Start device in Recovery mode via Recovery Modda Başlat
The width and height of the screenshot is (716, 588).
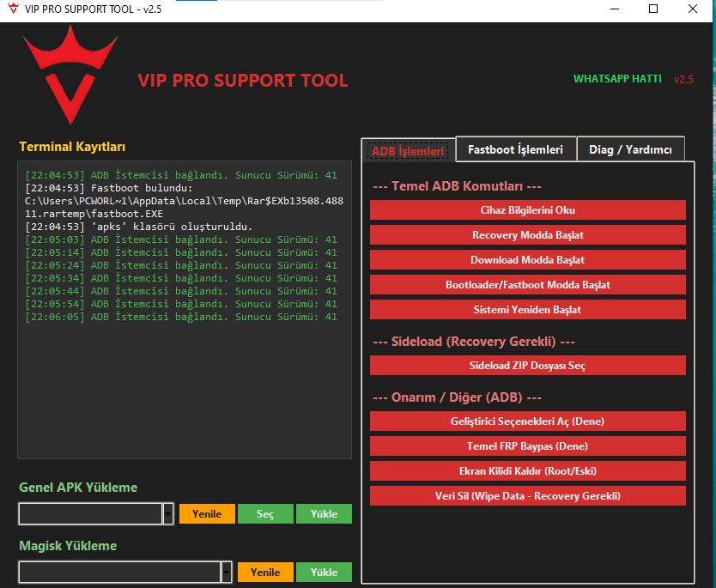pyautogui.click(x=527, y=234)
